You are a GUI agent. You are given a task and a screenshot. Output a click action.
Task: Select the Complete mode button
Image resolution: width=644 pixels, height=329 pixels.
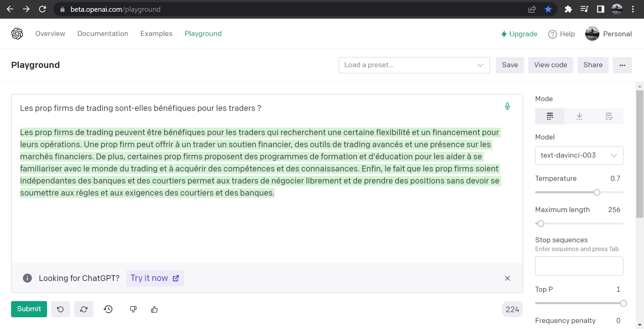click(x=550, y=117)
